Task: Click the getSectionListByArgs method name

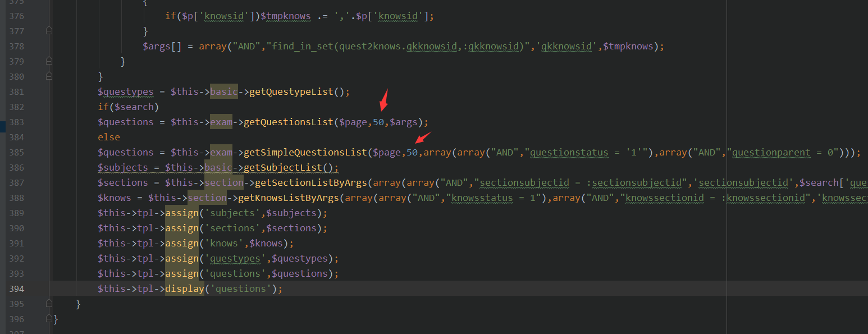Action: pyautogui.click(x=311, y=182)
